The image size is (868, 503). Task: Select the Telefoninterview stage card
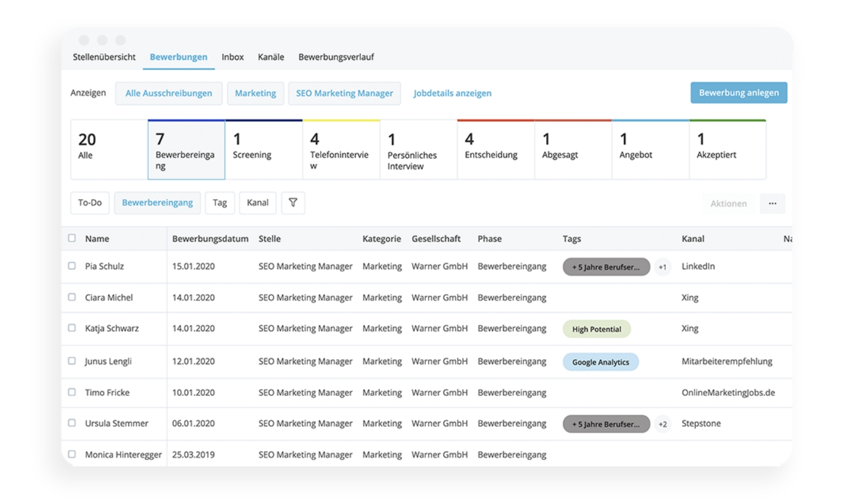point(341,149)
